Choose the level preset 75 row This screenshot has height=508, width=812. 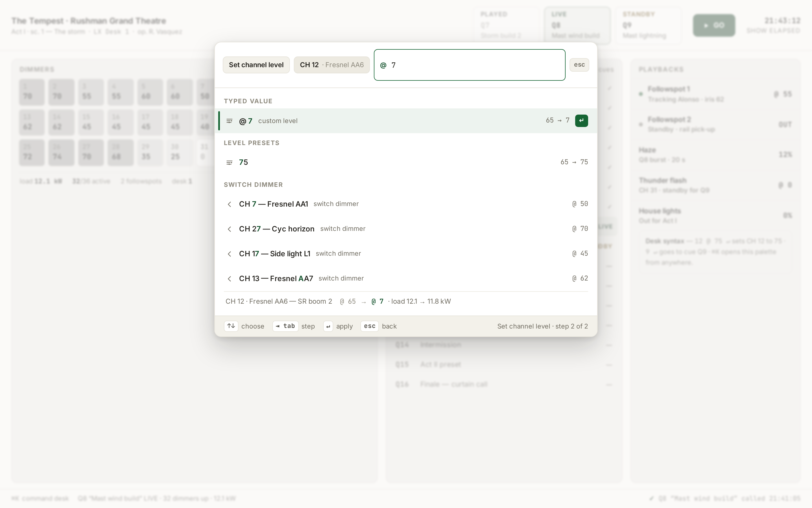[406, 162]
